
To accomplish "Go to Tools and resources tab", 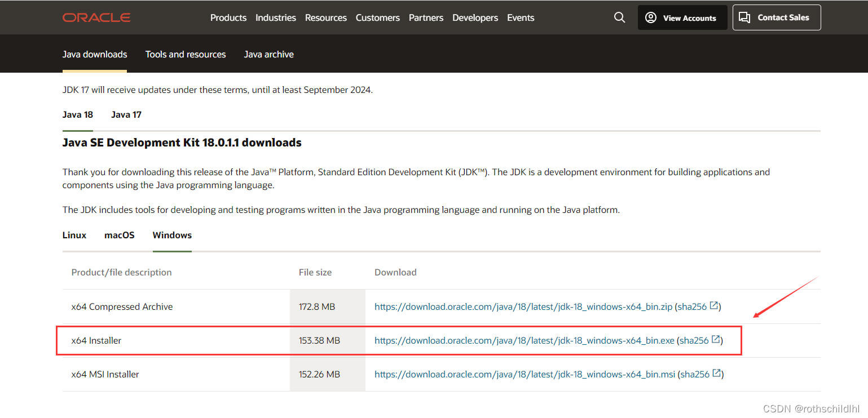I will (x=186, y=54).
